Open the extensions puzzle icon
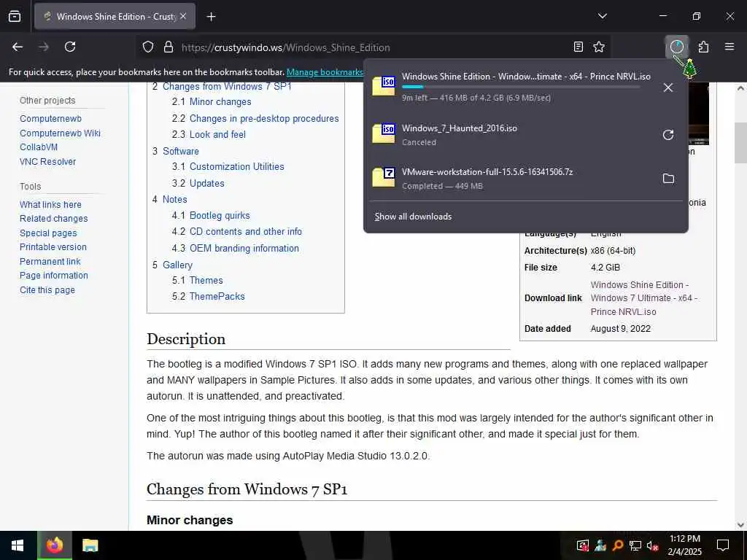Screen dimensions: 747x560 [x=703, y=47]
